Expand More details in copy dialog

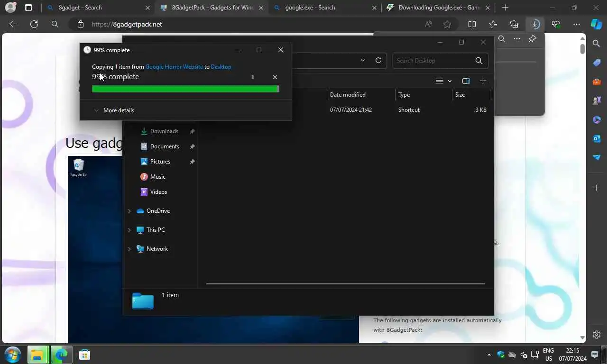click(x=114, y=110)
